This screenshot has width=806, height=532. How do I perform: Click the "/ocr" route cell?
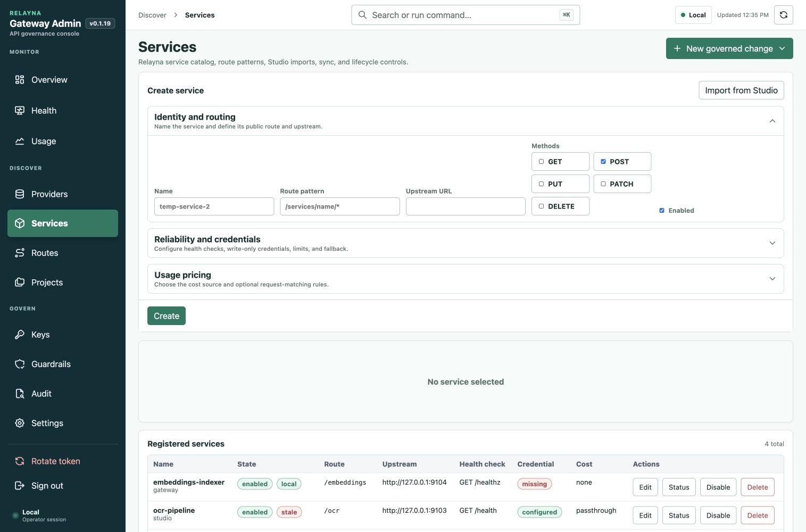point(331,511)
